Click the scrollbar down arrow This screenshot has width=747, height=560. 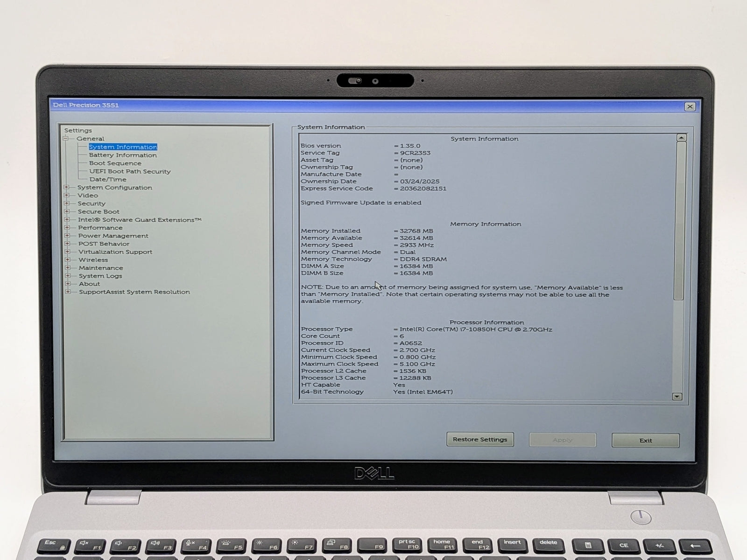[677, 397]
